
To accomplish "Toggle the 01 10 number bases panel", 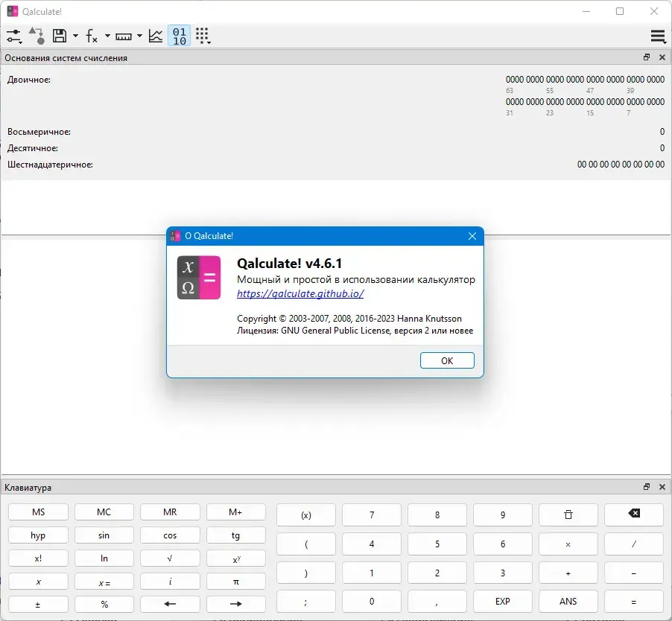I will coord(179,36).
